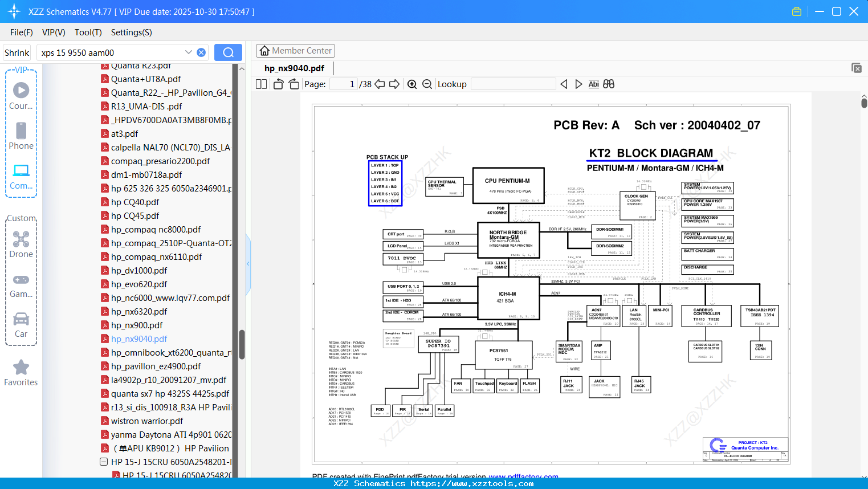The width and height of the screenshot is (868, 489).
Task: Open the search history dropdown
Action: (189, 52)
